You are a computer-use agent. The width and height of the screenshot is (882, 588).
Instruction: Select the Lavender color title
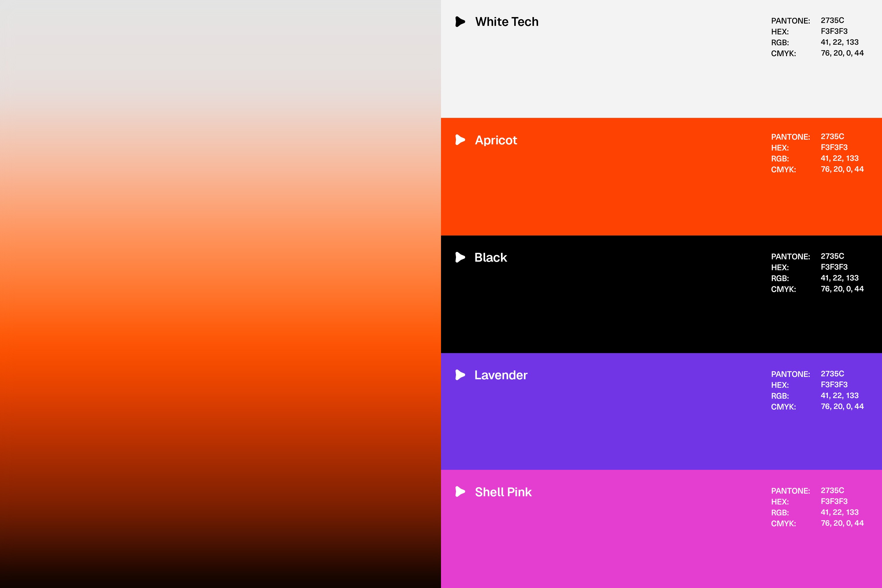pos(501,375)
